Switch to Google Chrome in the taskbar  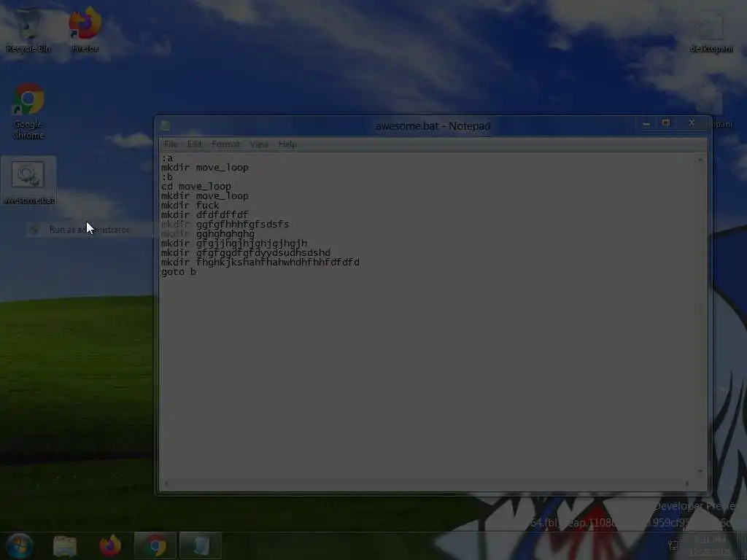coord(155,545)
